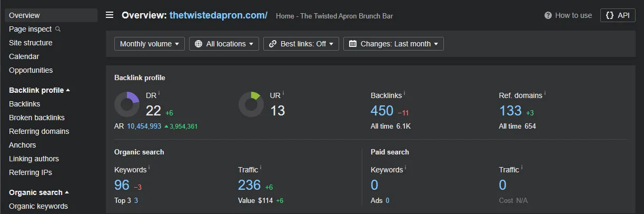Open Anchors in the sidebar
644x214 pixels.
pos(23,145)
